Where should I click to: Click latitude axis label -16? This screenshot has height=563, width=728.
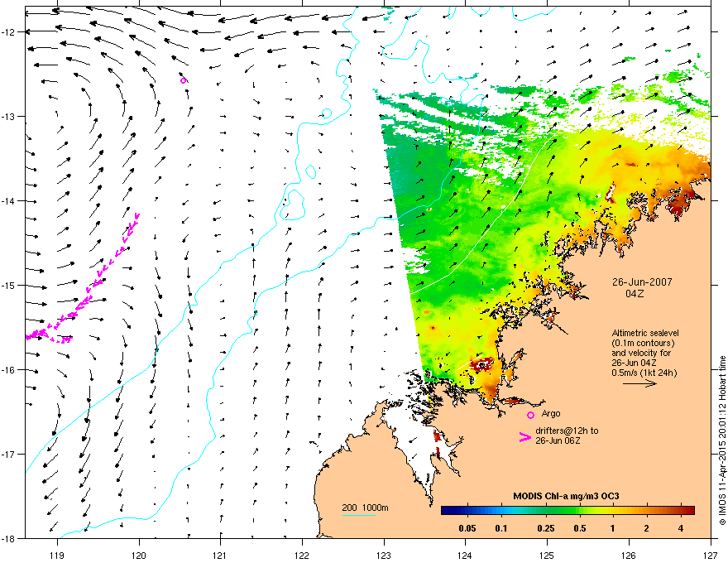coord(8,370)
